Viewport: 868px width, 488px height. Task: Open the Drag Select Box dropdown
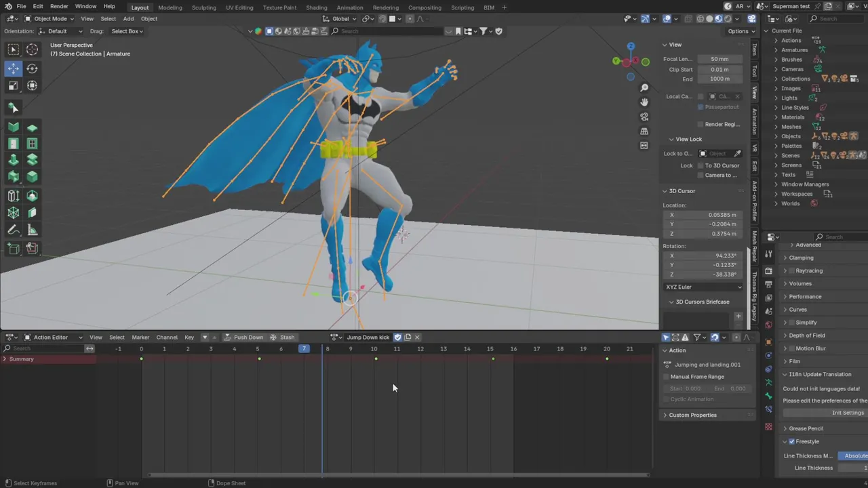(x=127, y=31)
